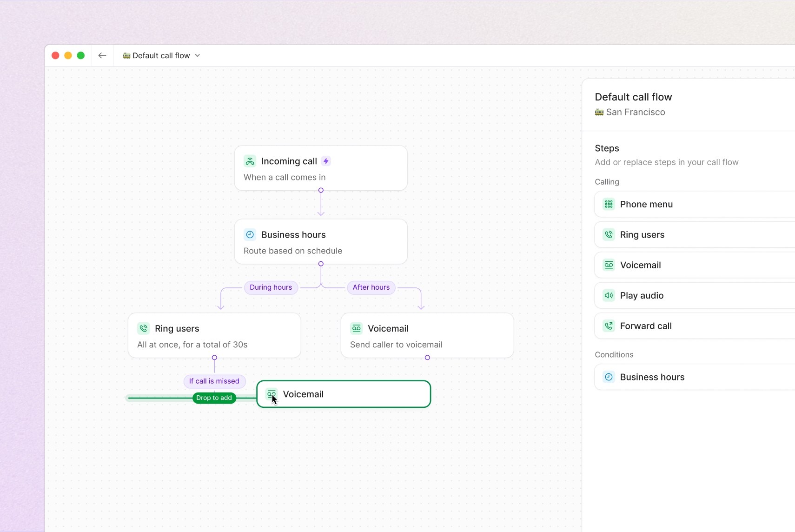Image resolution: width=795 pixels, height=532 pixels.
Task: Click the San Francisco tram icon
Action: tap(599, 112)
